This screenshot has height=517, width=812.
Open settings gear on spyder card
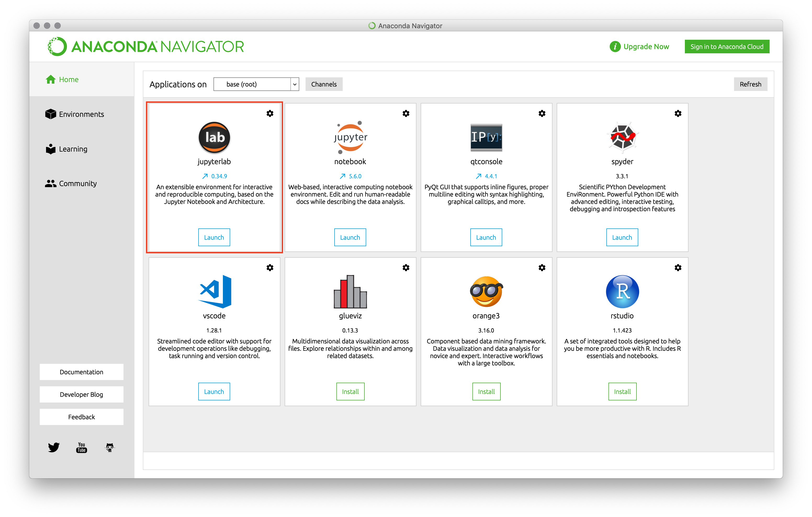[x=678, y=114]
